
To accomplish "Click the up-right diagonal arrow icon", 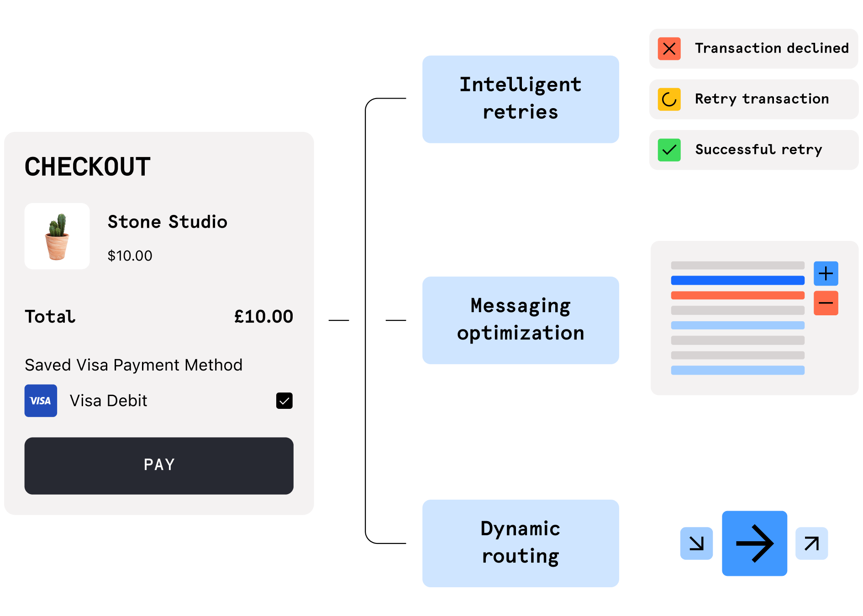I will 811,543.
